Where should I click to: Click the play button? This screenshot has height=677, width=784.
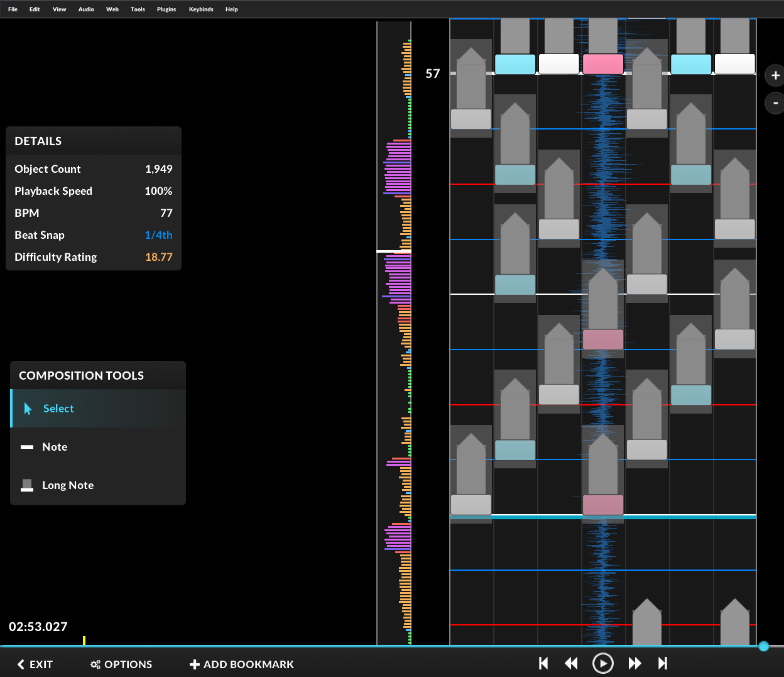click(x=602, y=663)
